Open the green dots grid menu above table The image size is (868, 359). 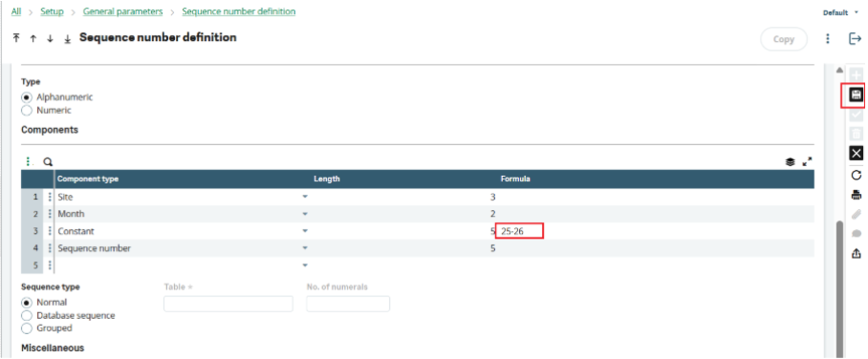29,162
